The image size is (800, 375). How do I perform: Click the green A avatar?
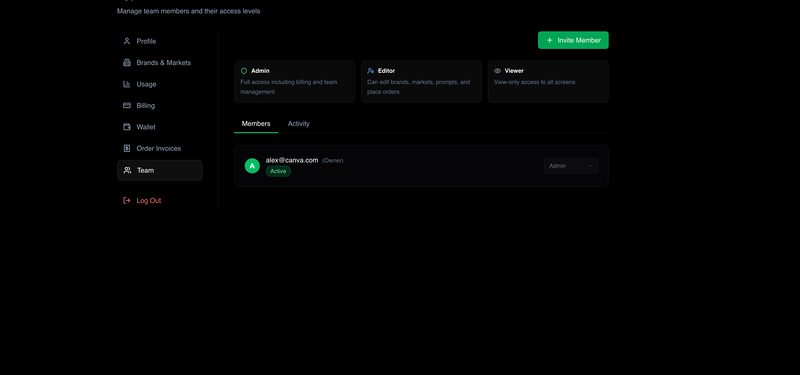252,166
